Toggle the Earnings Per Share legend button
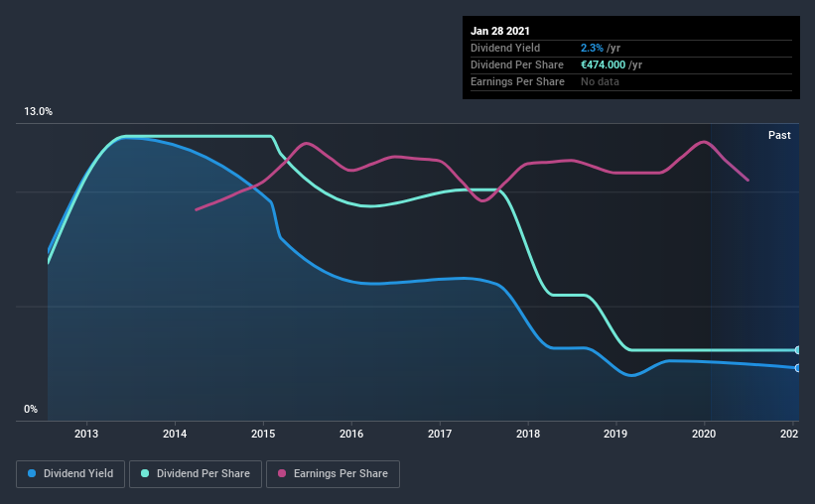The image size is (815, 504). tap(333, 474)
